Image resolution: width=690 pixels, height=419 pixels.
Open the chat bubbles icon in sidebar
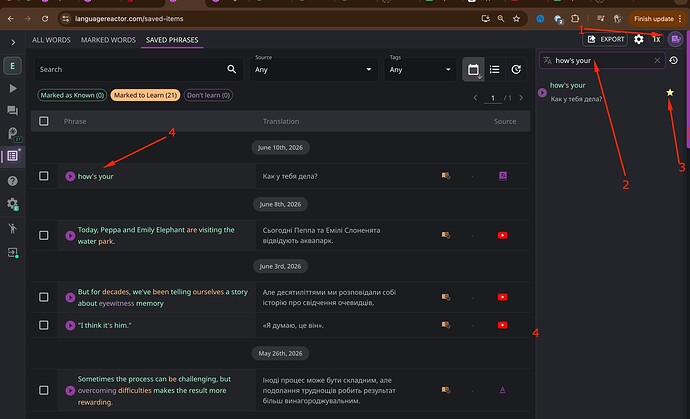coord(13,110)
